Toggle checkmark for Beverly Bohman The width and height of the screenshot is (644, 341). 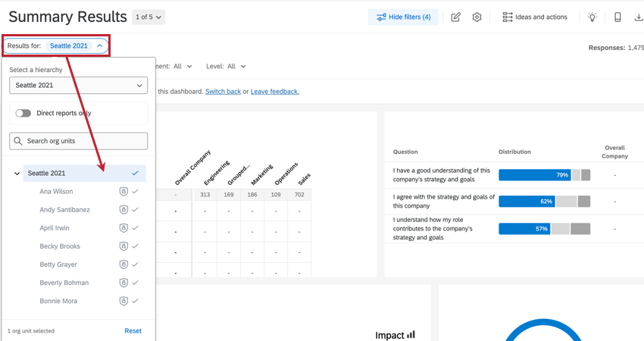(136, 283)
